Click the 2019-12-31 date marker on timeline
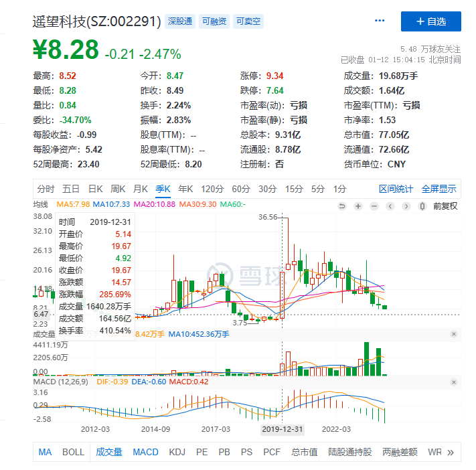 tap(283, 428)
